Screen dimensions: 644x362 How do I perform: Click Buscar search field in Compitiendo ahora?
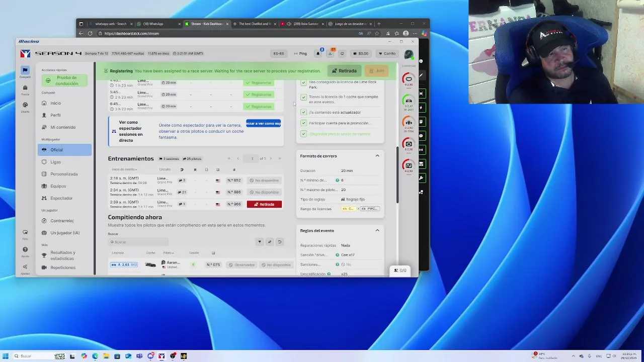pos(138,242)
